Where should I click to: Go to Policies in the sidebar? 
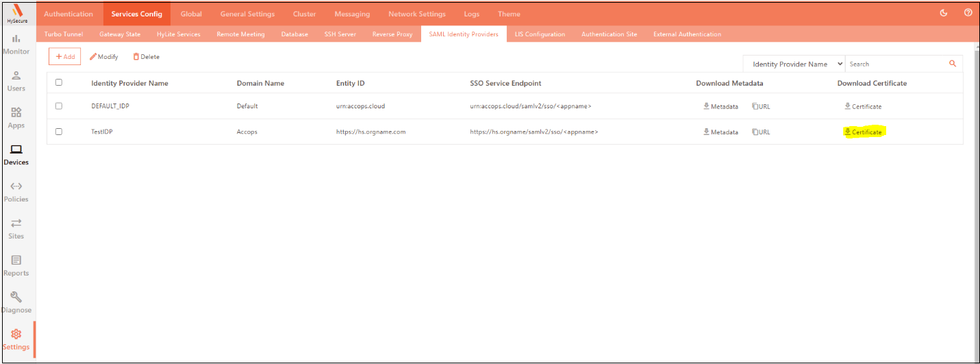click(x=16, y=186)
